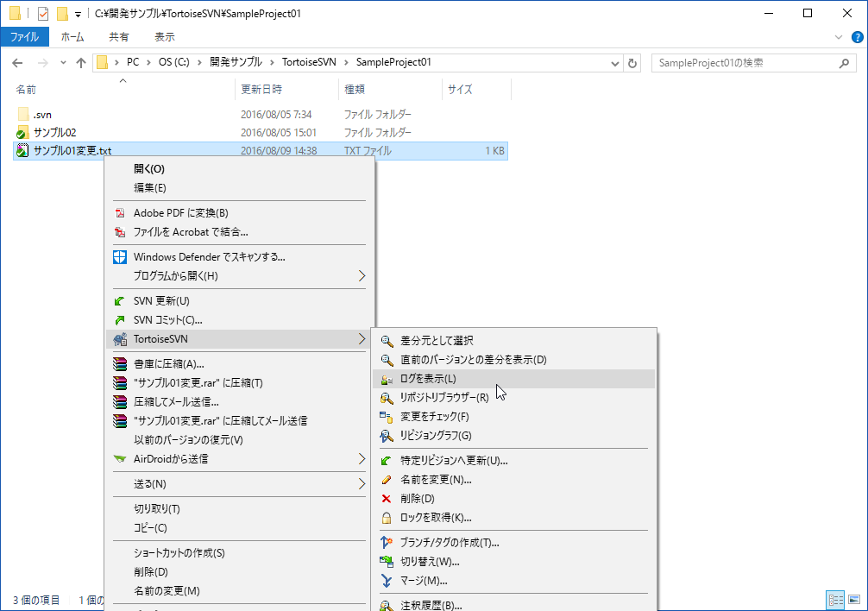Open the 表示 ribbon tab
This screenshot has height=611, width=868.
[x=165, y=37]
